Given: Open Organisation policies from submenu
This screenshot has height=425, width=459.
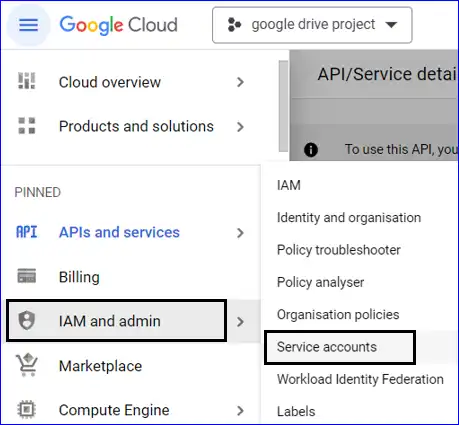Looking at the screenshot, I should click(338, 314).
